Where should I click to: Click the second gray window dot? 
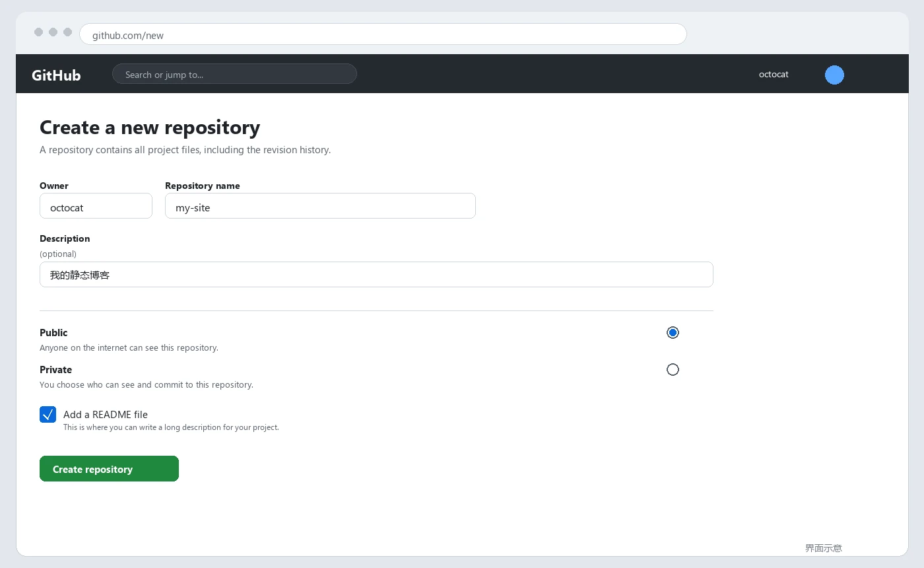(53, 32)
